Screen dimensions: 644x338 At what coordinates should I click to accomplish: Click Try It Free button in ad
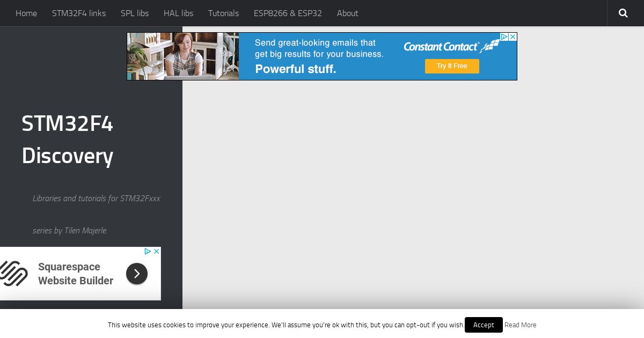pyautogui.click(x=452, y=66)
